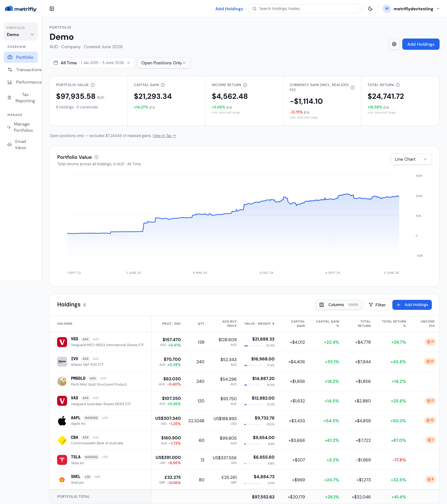
Task: Click Capital Gain info icon
Action: pos(163,85)
